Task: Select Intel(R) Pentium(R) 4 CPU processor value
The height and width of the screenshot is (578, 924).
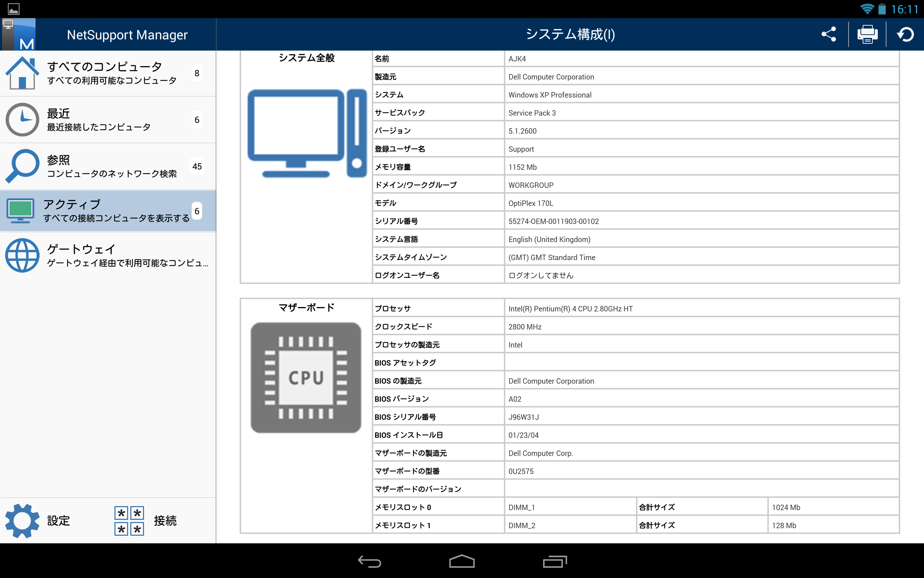Action: coord(570,309)
